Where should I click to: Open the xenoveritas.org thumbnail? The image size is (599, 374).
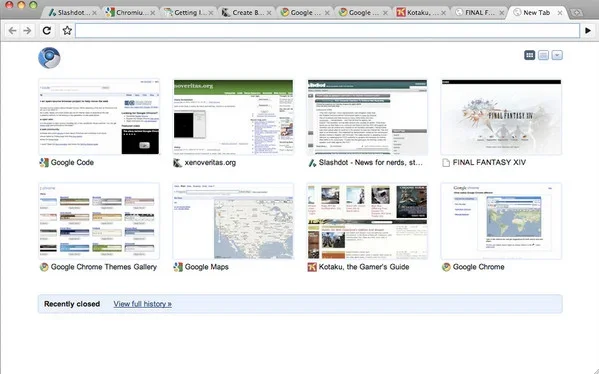click(233, 117)
